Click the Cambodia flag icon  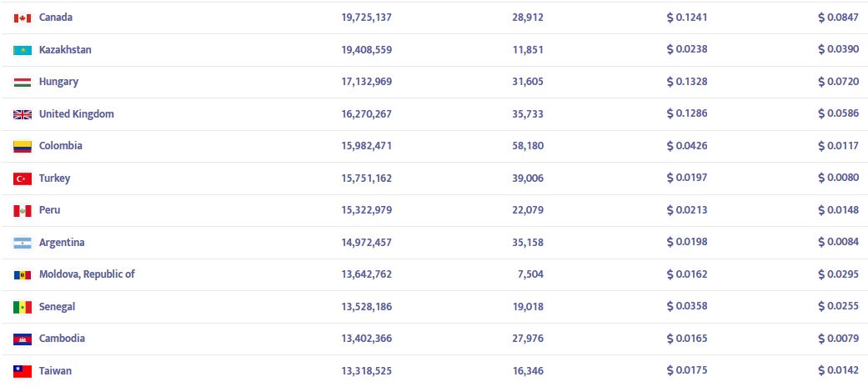click(x=23, y=339)
